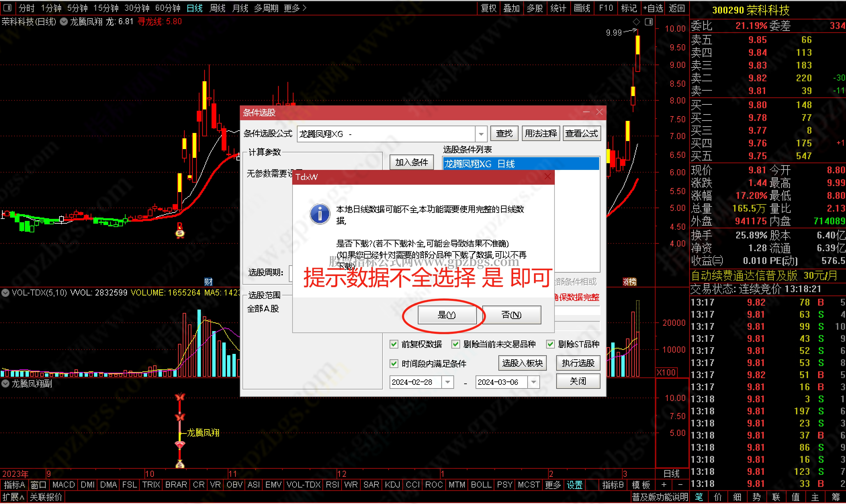Click the blue information icon in TdxW dialog

coord(320,214)
